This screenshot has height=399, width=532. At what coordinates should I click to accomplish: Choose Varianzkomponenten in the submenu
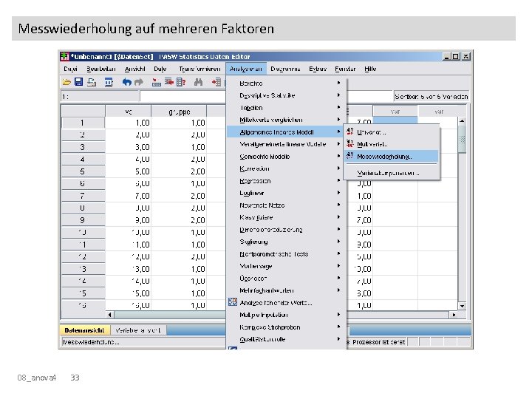tap(391, 173)
